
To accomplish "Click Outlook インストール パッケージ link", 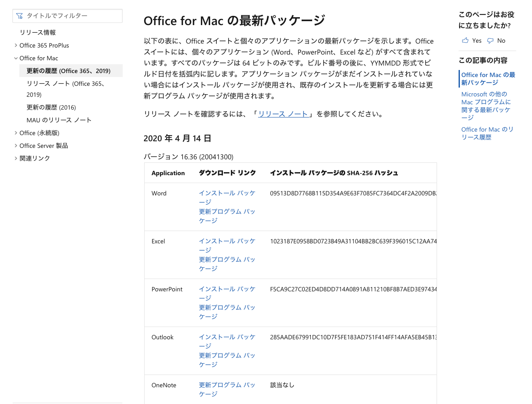I will click(x=227, y=342).
